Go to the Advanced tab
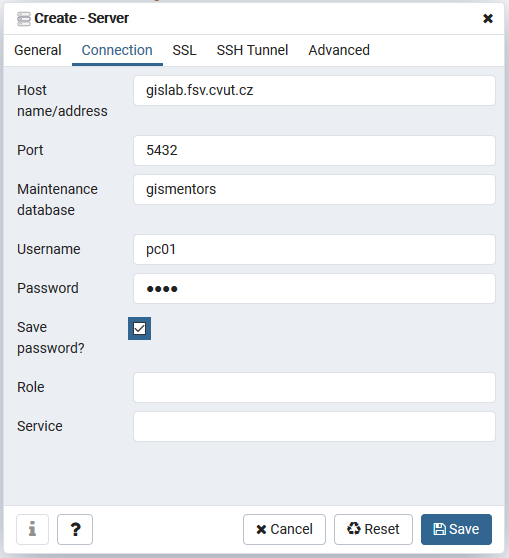 click(x=339, y=50)
